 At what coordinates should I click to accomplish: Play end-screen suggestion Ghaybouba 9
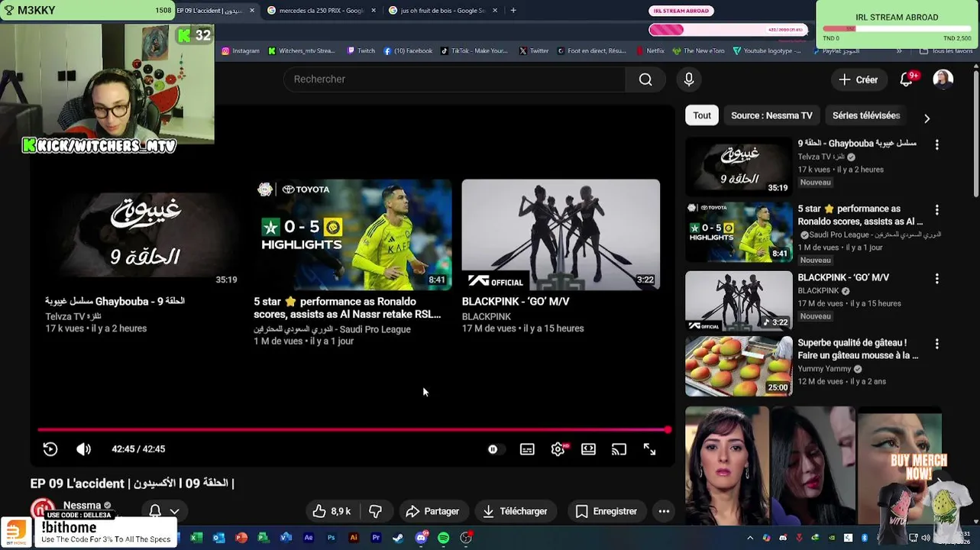(x=144, y=235)
